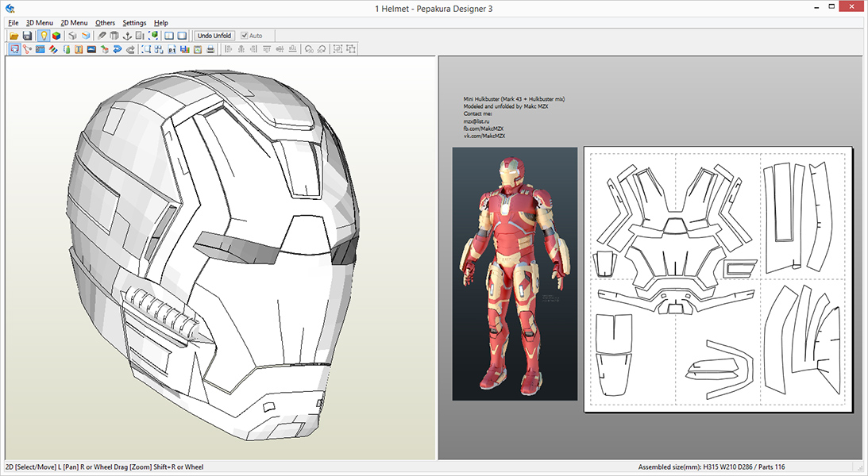Click the green cube fit-to-view icon

pos(153,36)
